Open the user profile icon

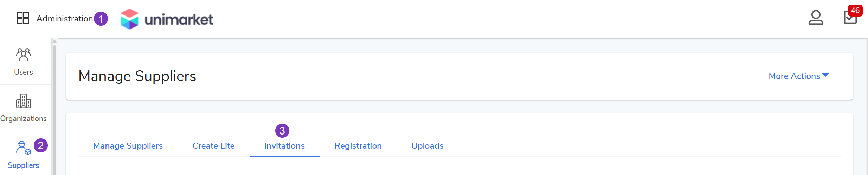tap(816, 18)
